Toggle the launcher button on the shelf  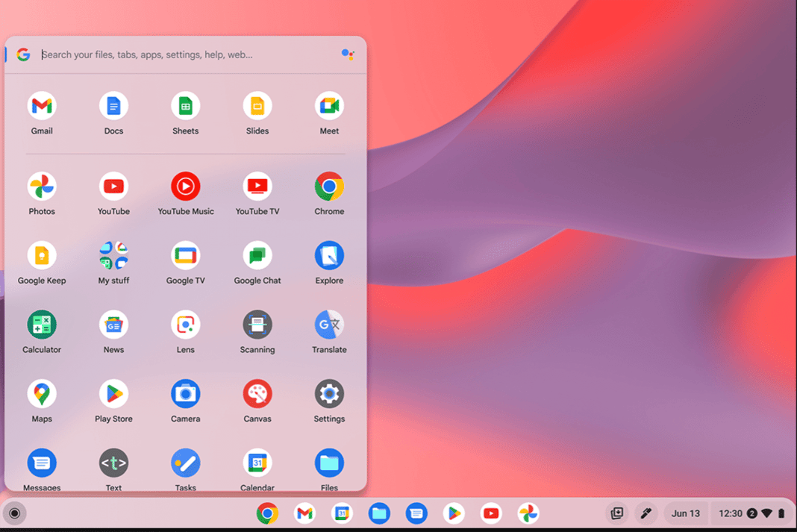15,513
